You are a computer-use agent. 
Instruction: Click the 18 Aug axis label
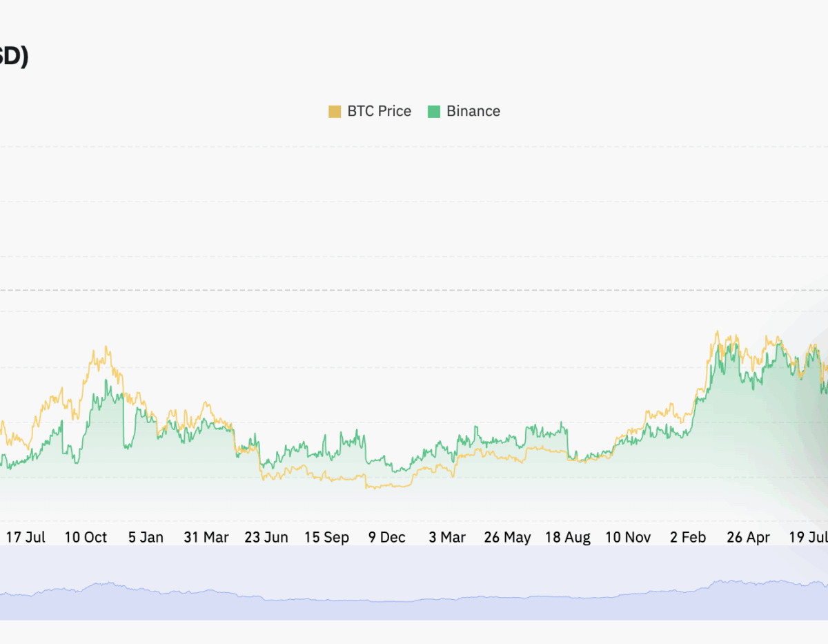(567, 537)
